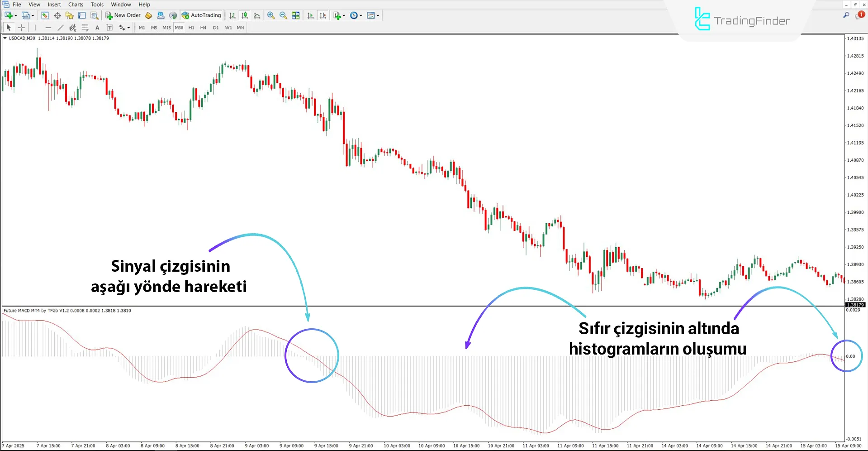Switch the chart to candlestick view
Screen dimensions: 868x451
(x=244, y=15)
